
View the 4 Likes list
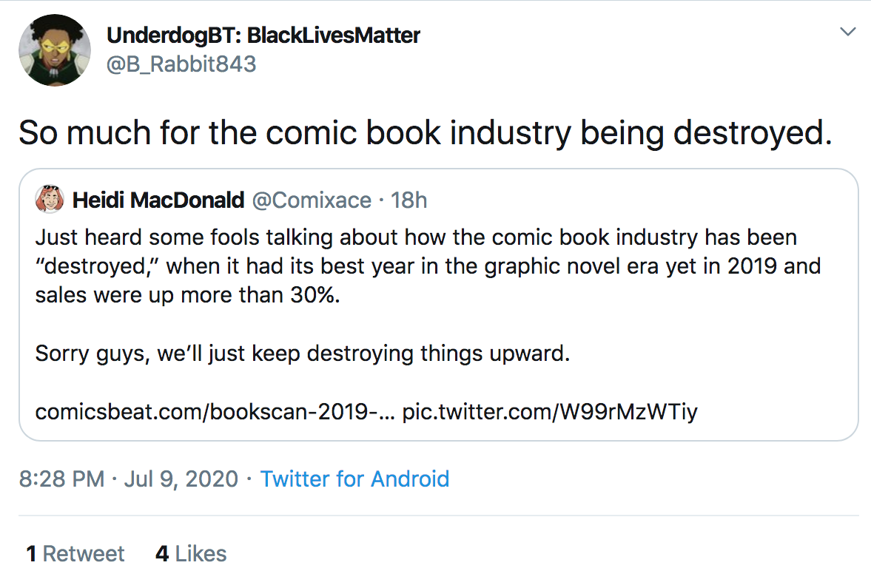[x=191, y=553]
